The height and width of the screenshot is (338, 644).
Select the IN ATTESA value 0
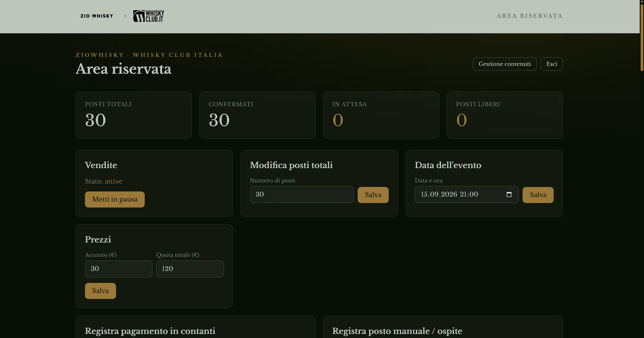click(x=338, y=120)
